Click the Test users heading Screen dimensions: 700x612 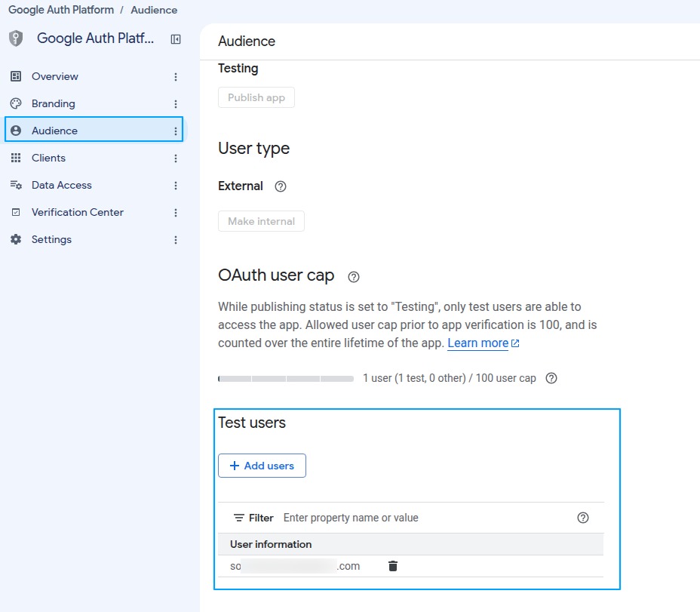point(252,423)
